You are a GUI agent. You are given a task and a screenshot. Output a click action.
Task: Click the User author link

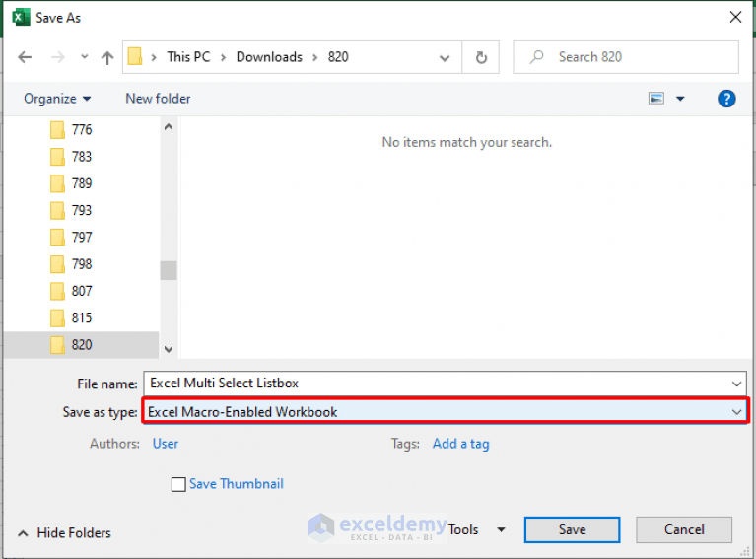pos(166,444)
